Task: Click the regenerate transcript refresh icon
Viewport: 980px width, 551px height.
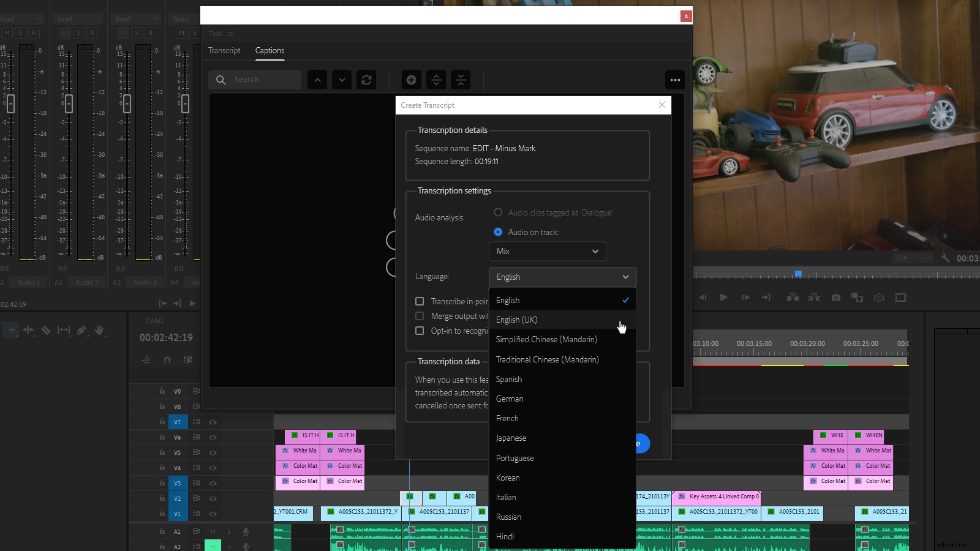Action: click(366, 80)
